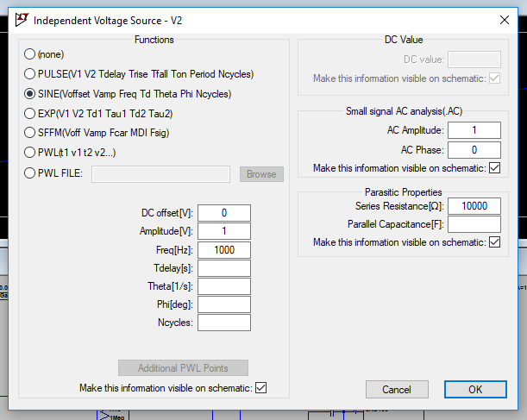Select the PWL(t1 v1 t2 v2...) option
Viewport: 527px width, 420px height.
click(30, 154)
